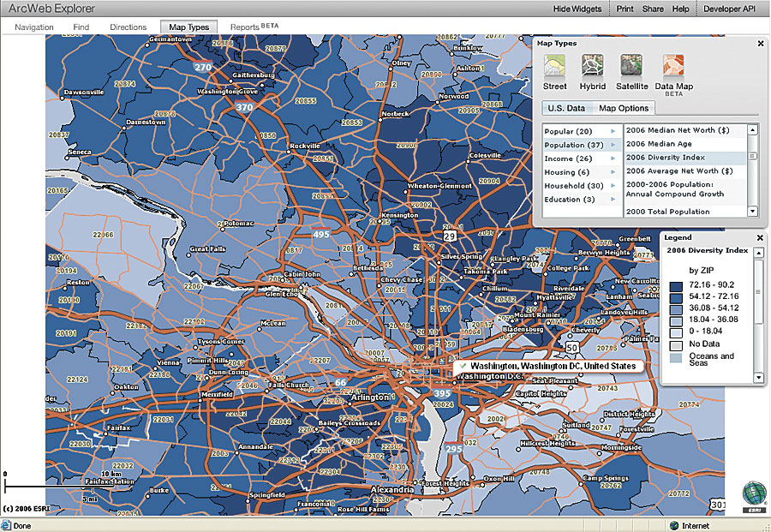Open the Directions tab
The width and height of the screenshot is (771, 532).
coord(128,27)
